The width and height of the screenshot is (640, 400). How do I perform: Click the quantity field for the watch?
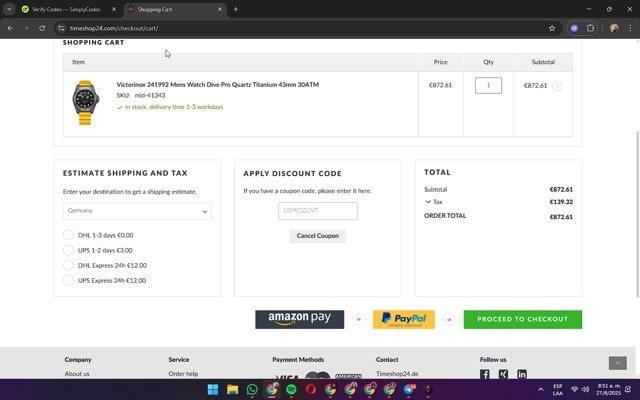[x=488, y=85]
